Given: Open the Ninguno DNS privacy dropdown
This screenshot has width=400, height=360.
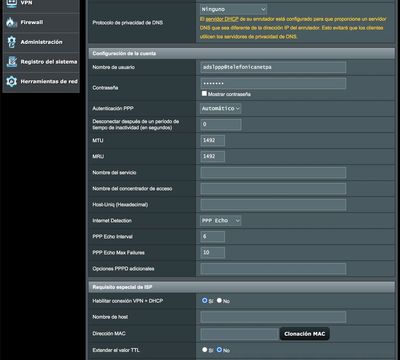Looking at the screenshot, I should (234, 9).
